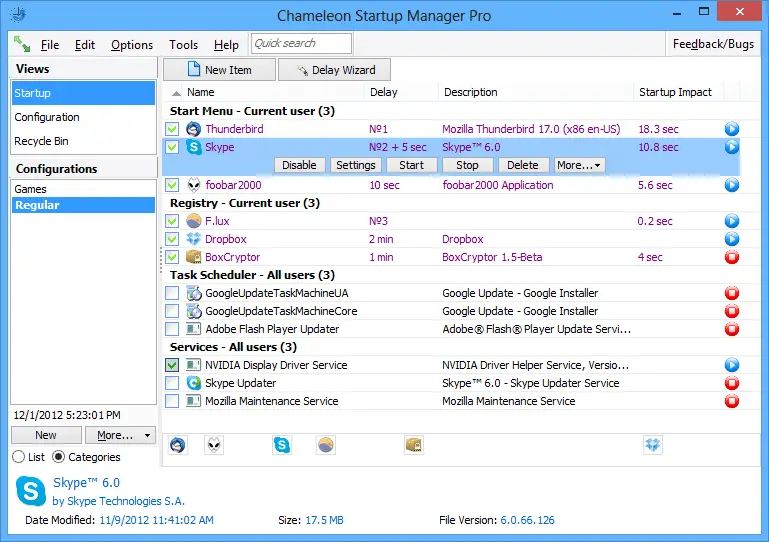
Task: Click the BoxCryptor icon in bottom strip
Action: pos(413,445)
